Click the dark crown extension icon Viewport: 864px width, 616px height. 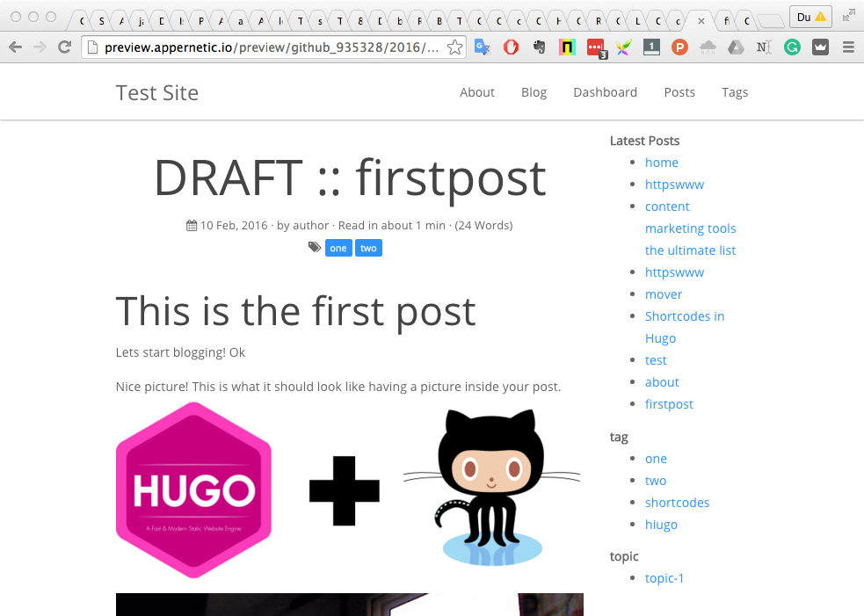tap(820, 47)
